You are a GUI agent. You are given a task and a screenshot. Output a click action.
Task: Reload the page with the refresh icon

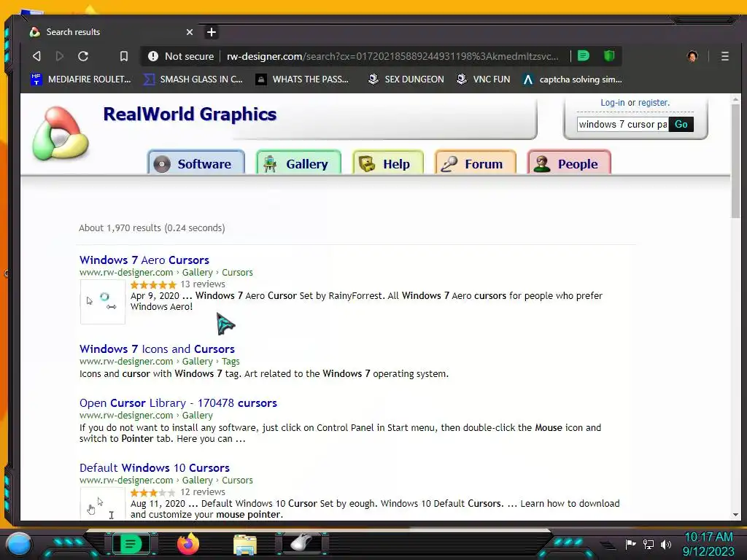(83, 56)
